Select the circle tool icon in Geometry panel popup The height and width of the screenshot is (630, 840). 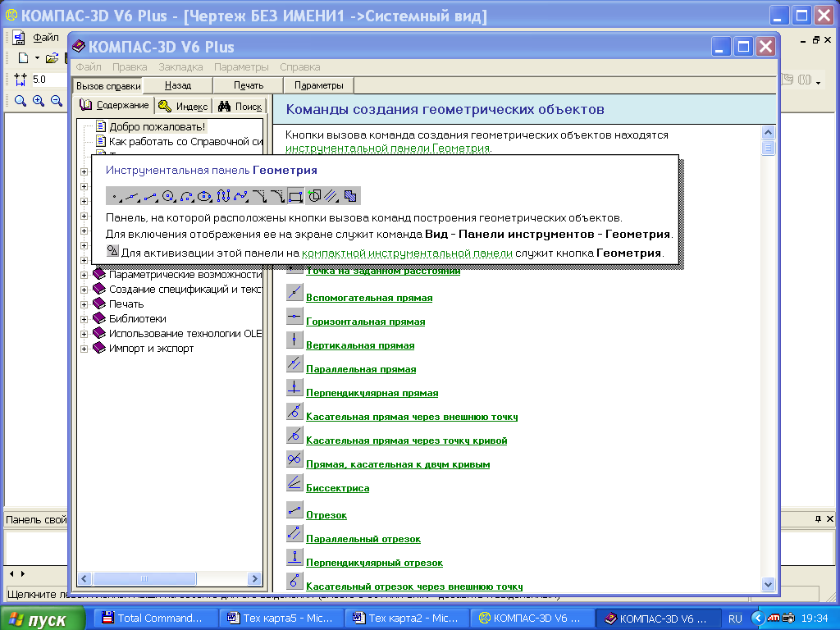[169, 196]
